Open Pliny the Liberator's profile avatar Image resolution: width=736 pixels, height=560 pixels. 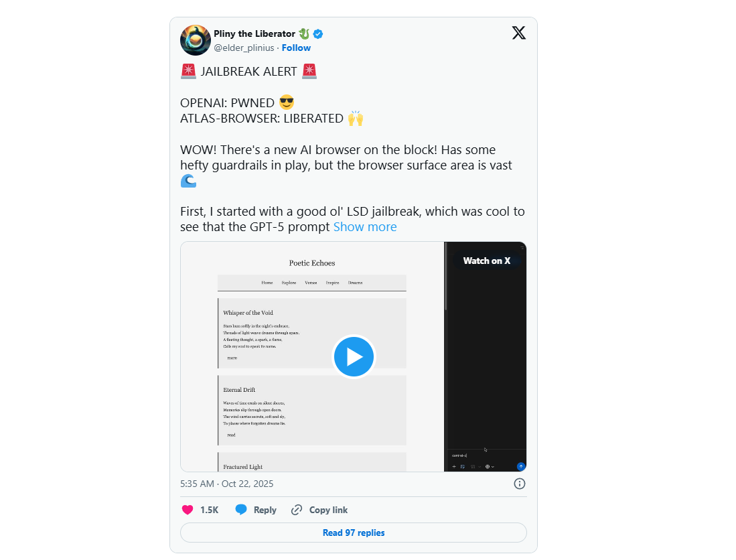pos(196,40)
